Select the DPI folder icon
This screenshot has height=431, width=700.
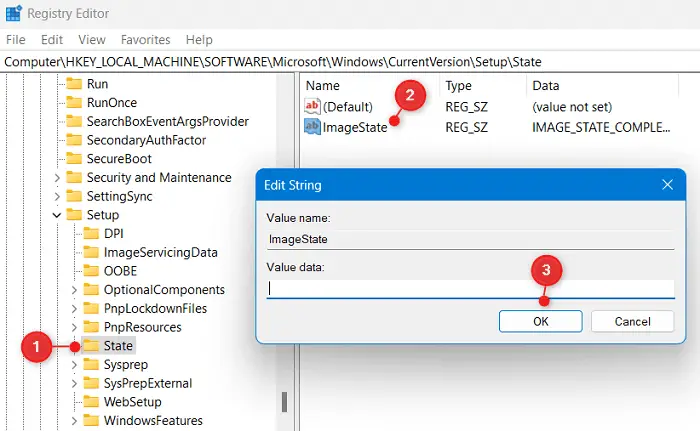[91, 233]
